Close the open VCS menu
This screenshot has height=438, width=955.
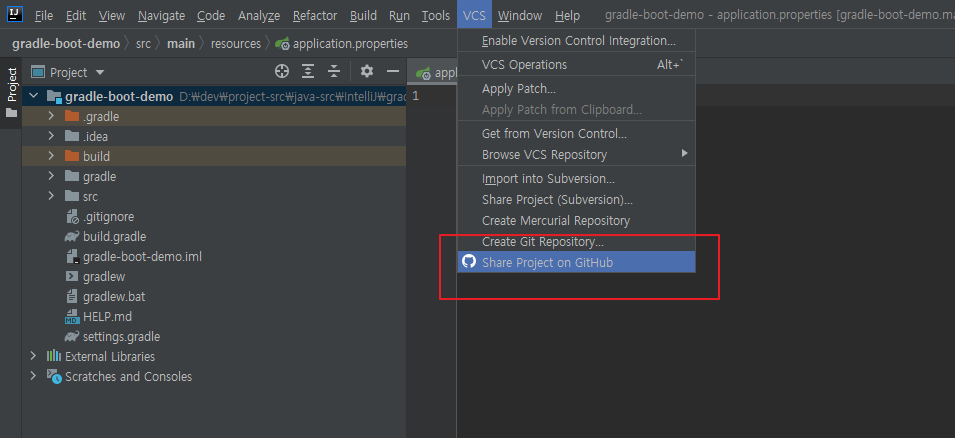(474, 16)
